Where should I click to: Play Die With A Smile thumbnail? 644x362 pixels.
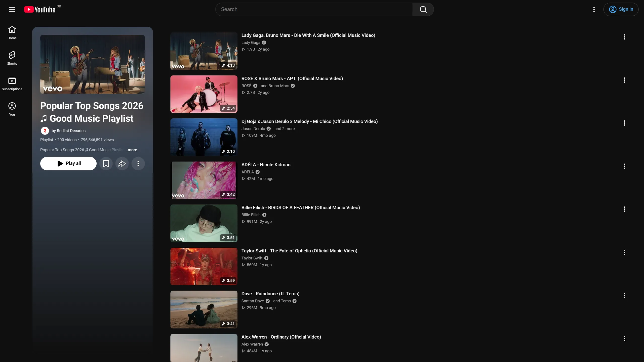(x=204, y=51)
